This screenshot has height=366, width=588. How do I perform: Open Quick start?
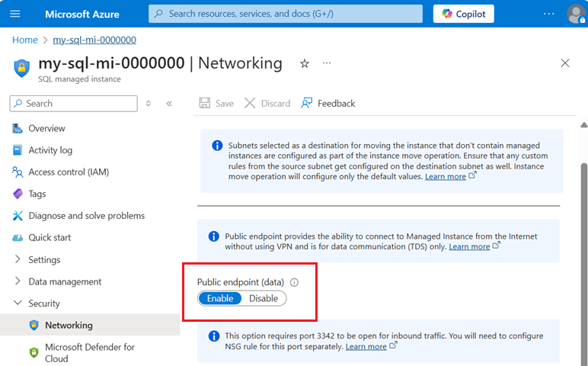(50, 238)
